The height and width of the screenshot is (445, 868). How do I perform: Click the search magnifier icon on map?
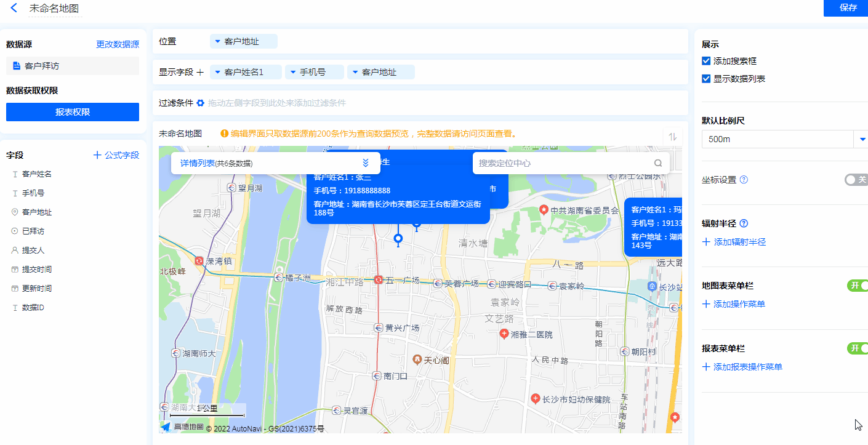click(658, 163)
